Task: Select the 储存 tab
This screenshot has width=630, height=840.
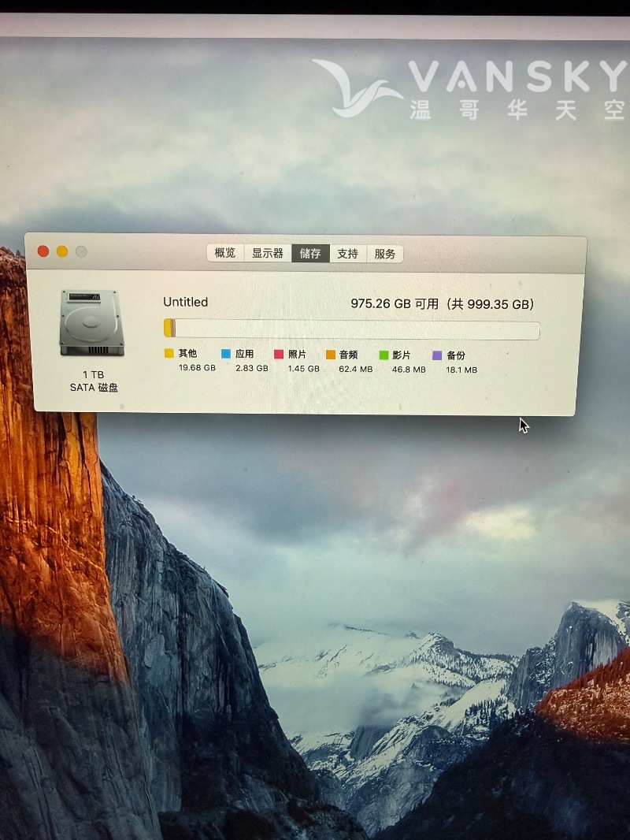Action: pyautogui.click(x=309, y=254)
